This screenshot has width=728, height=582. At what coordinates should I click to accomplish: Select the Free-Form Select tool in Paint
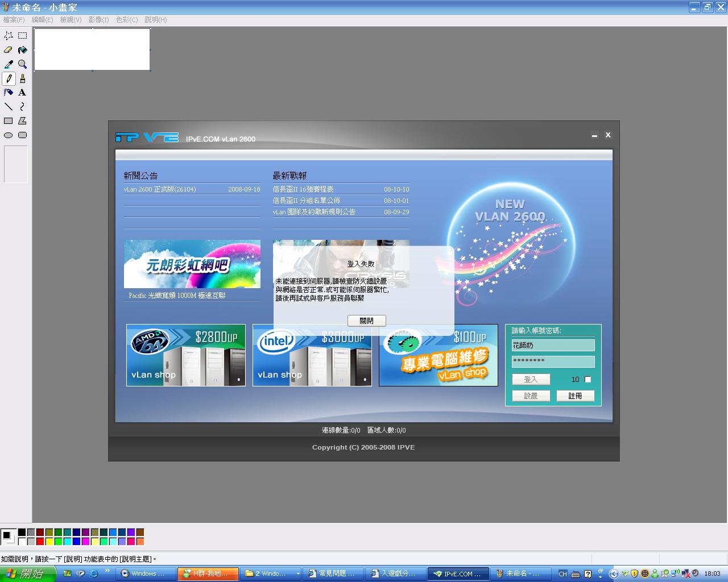(x=9, y=36)
